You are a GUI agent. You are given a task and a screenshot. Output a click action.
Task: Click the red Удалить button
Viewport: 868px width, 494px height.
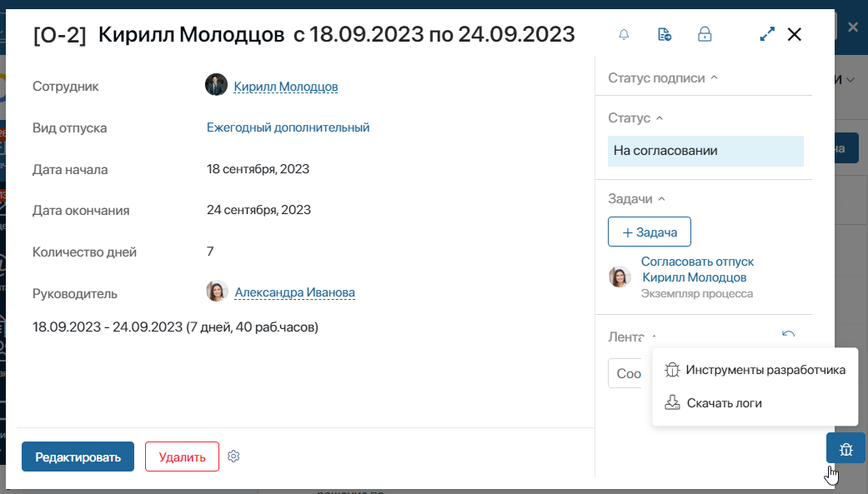tap(182, 457)
